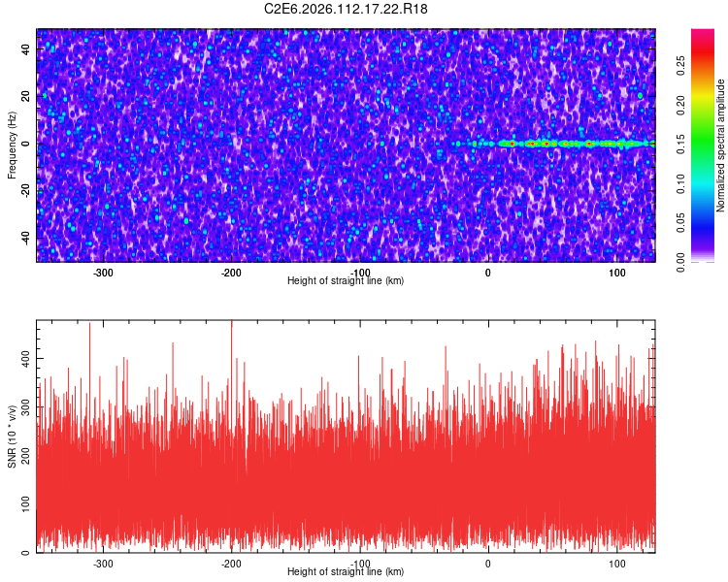Click the -200 x-axis tick under the SNR plot
The height and width of the screenshot is (582, 728).
pos(231,564)
